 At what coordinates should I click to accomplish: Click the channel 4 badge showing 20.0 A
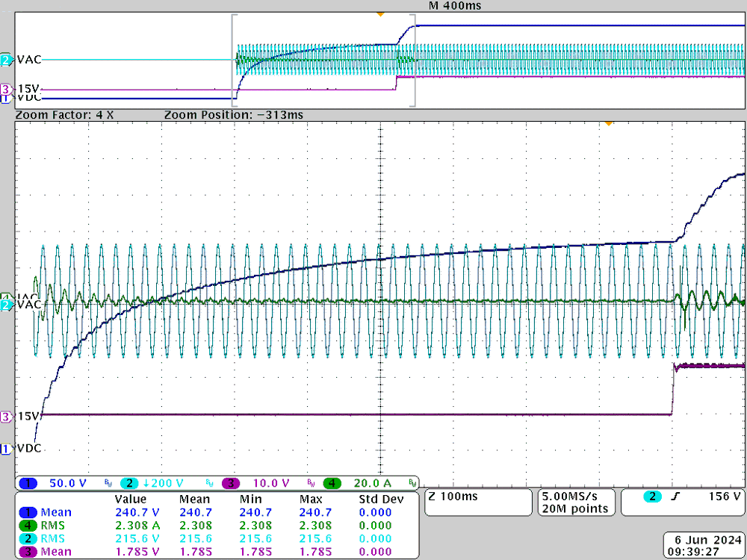point(332,484)
